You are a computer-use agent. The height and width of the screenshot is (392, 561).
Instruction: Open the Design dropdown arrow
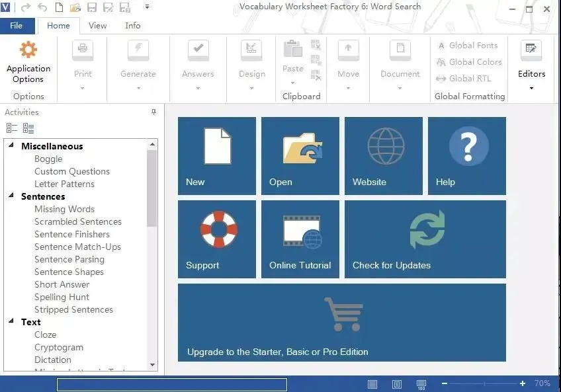pyautogui.click(x=251, y=88)
